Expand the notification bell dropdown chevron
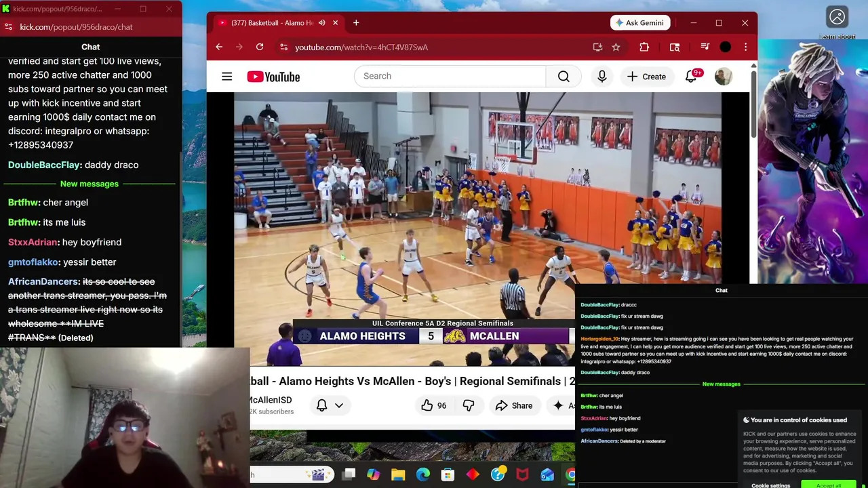 tap(339, 405)
